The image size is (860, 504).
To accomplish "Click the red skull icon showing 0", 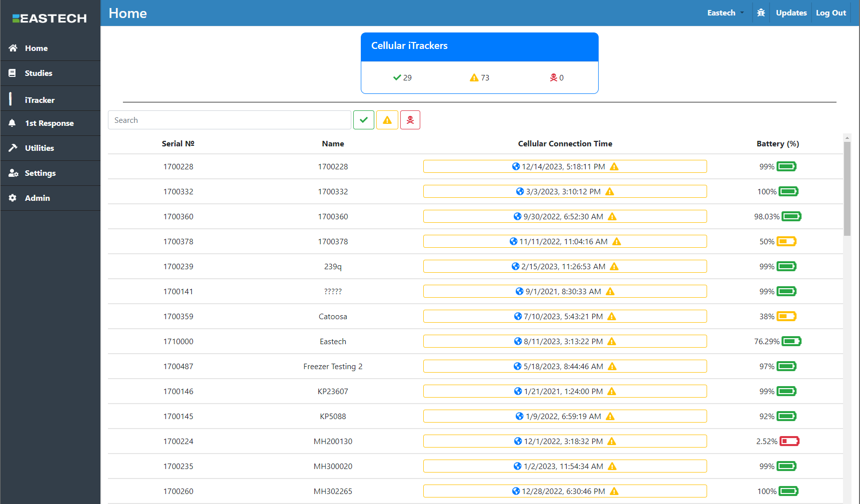I will [x=554, y=78].
